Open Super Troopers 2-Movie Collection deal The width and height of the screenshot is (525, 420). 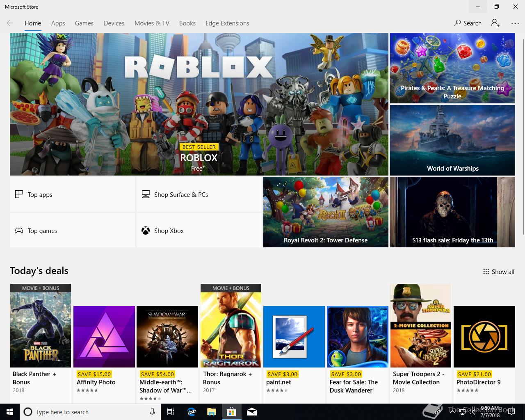(421, 343)
